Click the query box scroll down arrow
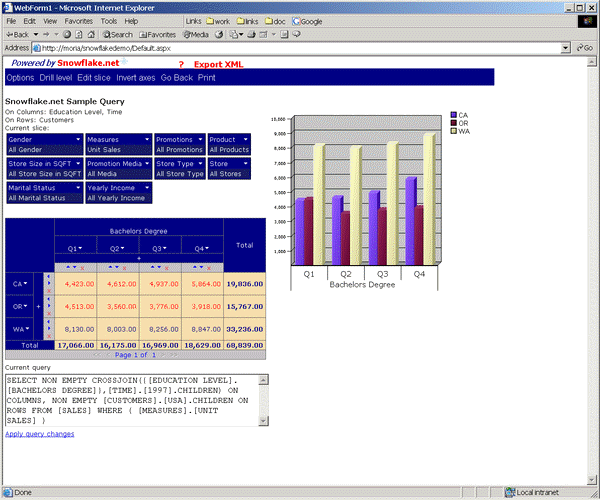Screen dimensions: 600x500 pos(264,421)
